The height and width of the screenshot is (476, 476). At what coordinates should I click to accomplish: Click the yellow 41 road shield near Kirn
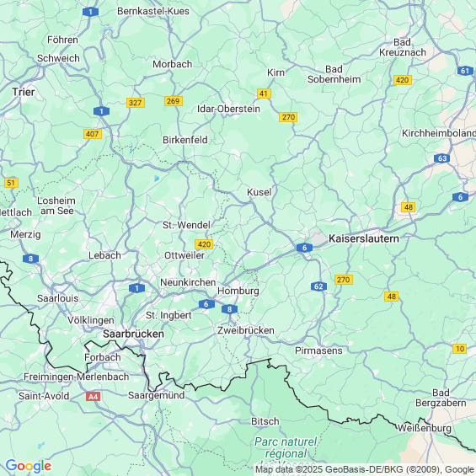point(264,94)
